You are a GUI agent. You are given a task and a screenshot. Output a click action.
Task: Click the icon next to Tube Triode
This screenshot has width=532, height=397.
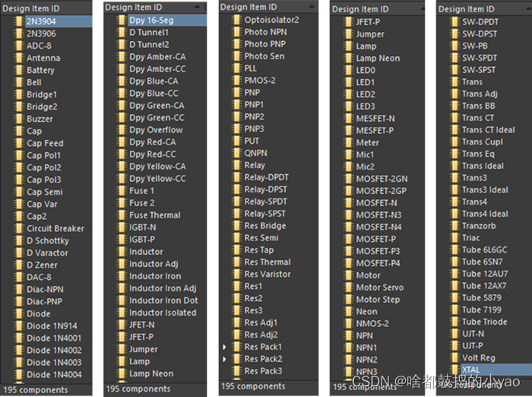pos(454,322)
